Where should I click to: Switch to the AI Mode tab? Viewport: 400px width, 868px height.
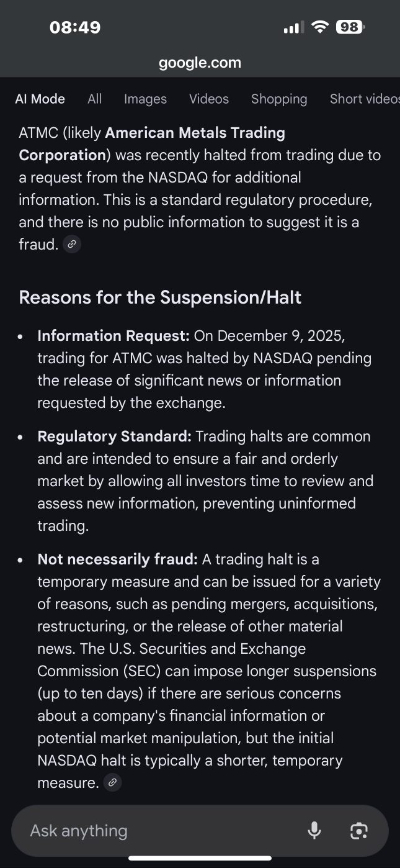40,99
